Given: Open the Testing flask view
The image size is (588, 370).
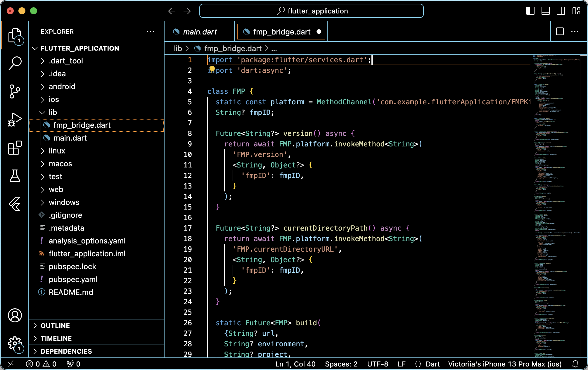Looking at the screenshot, I should click(x=15, y=176).
